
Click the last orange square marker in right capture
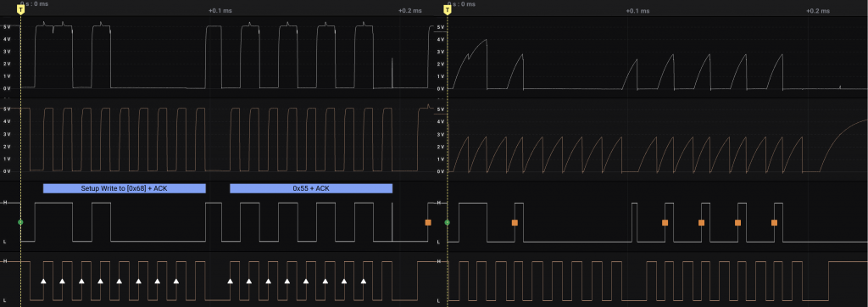774,222
